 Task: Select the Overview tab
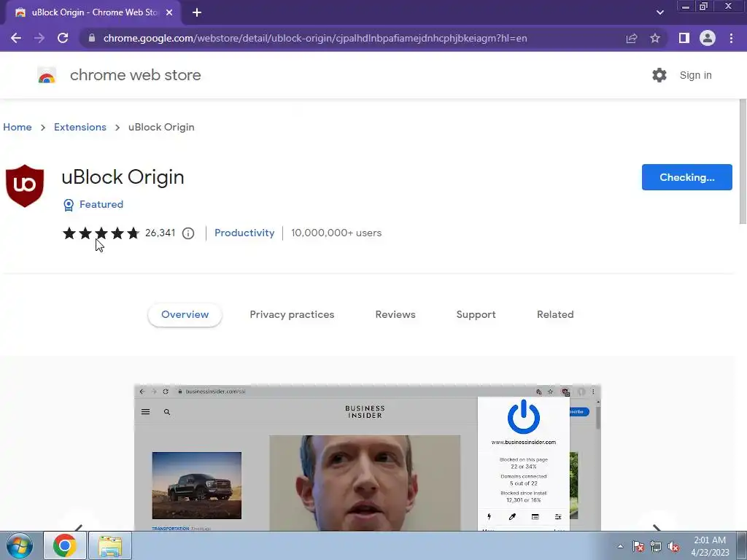pyautogui.click(x=185, y=315)
